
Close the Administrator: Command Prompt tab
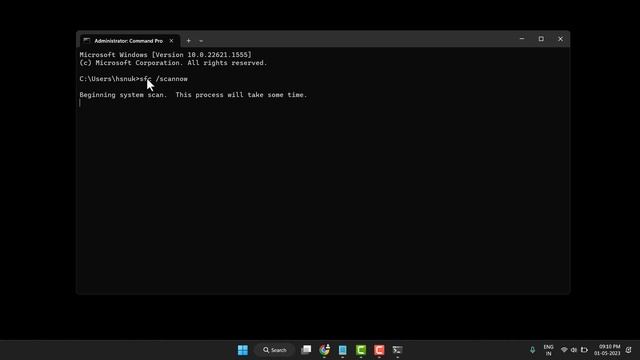coord(171,41)
